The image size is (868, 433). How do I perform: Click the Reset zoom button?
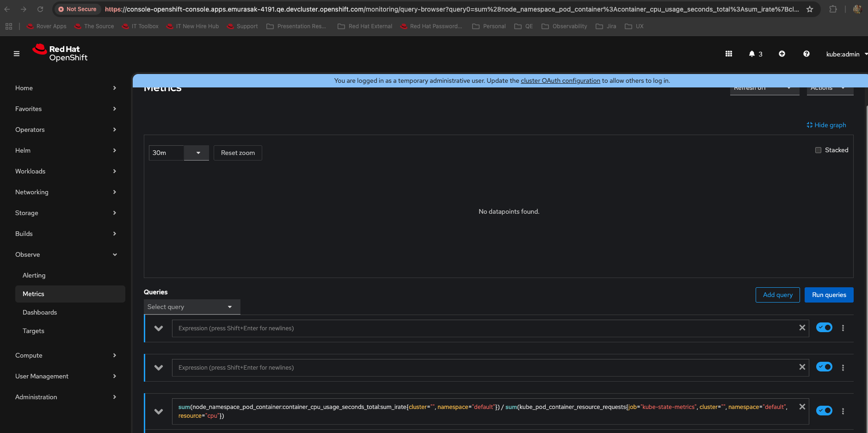point(238,153)
